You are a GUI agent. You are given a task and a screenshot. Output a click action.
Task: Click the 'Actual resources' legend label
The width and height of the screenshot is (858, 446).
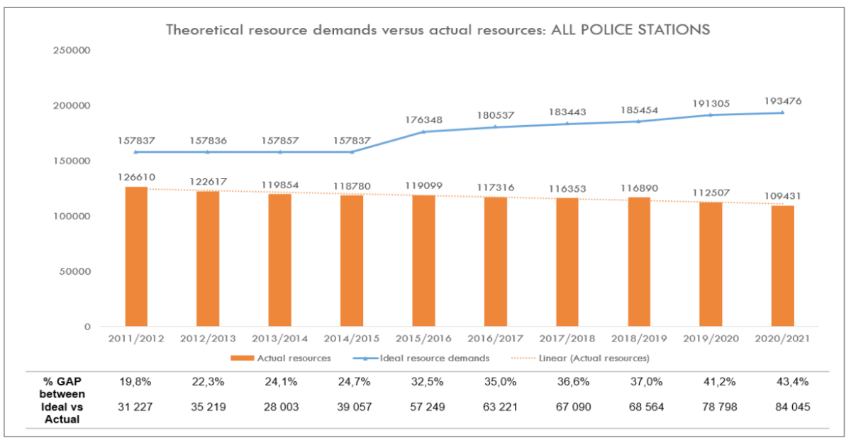click(294, 358)
